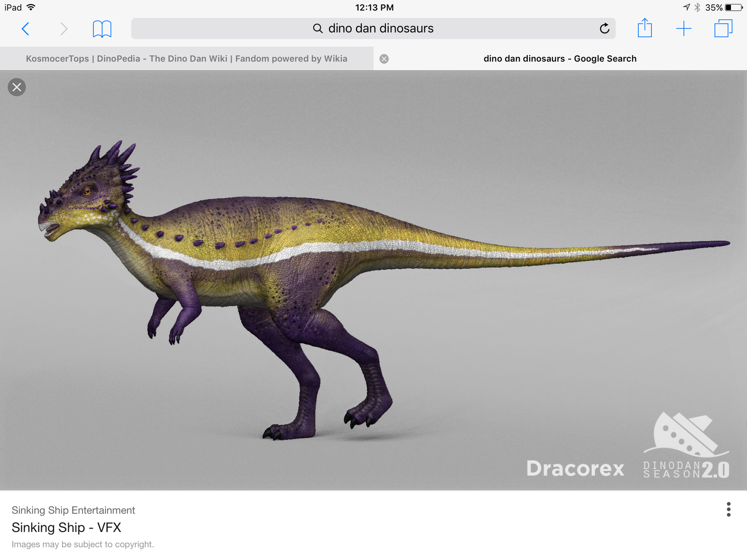The height and width of the screenshot is (560, 747).
Task: Tap the Bluetooth status icon
Action: (697, 7)
